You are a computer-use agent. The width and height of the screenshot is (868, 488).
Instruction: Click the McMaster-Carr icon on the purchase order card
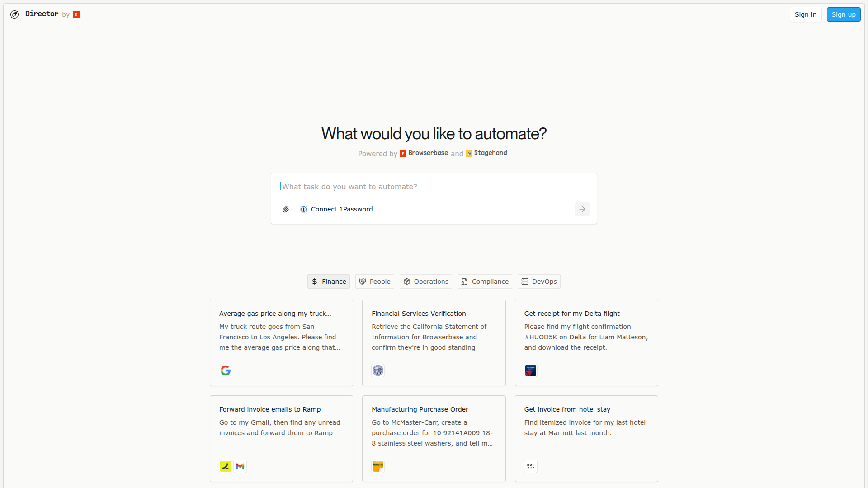click(x=377, y=466)
